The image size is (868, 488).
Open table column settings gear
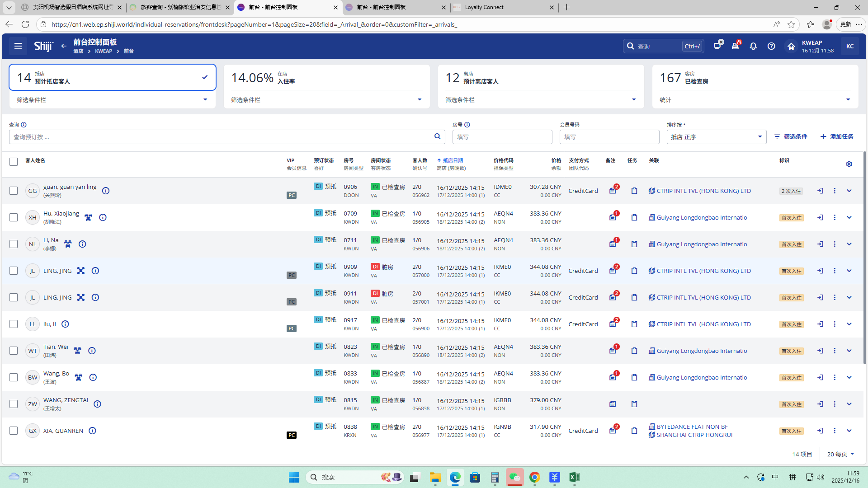point(849,164)
